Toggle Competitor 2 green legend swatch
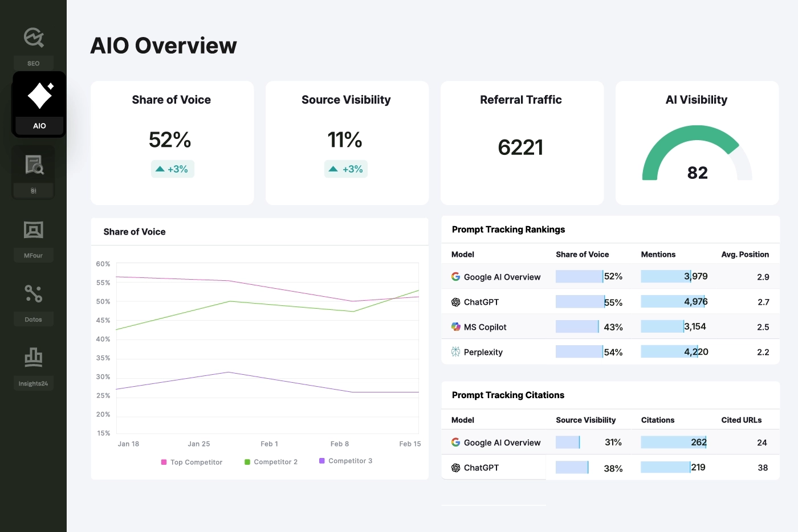The height and width of the screenshot is (532, 798). (247, 462)
